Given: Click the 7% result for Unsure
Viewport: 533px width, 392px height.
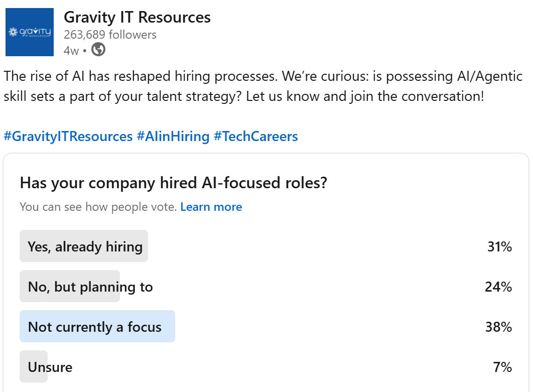Looking at the screenshot, I should tap(502, 367).
